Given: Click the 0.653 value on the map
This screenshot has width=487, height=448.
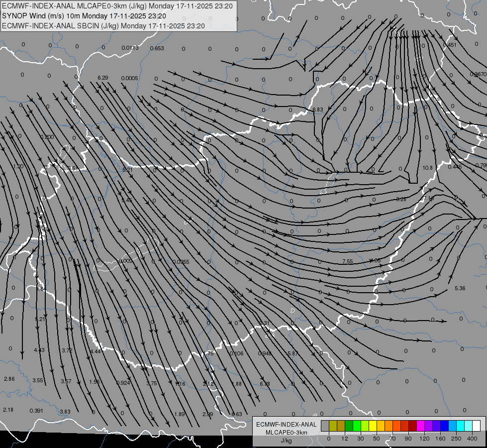Looking at the screenshot, I should (x=157, y=48).
